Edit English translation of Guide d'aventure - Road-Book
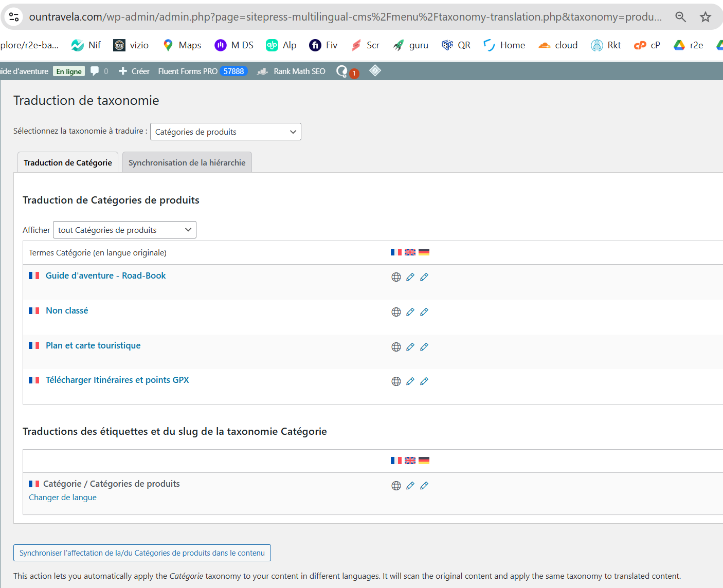The height and width of the screenshot is (588, 723). 410,277
